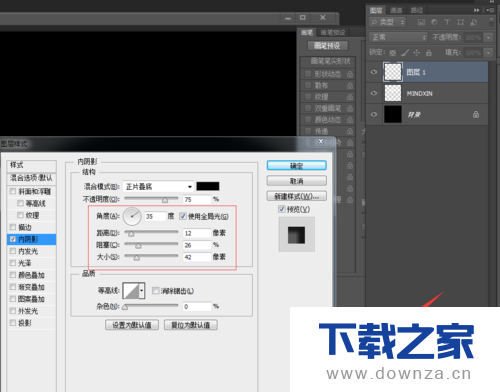Click the lock all padlock icon
The height and width of the screenshot is (392, 500).
429,53
